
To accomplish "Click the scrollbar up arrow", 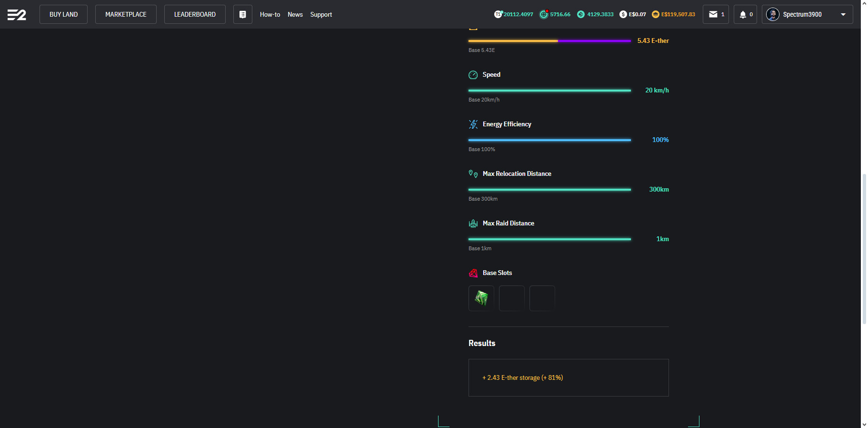I will click(864, 3).
